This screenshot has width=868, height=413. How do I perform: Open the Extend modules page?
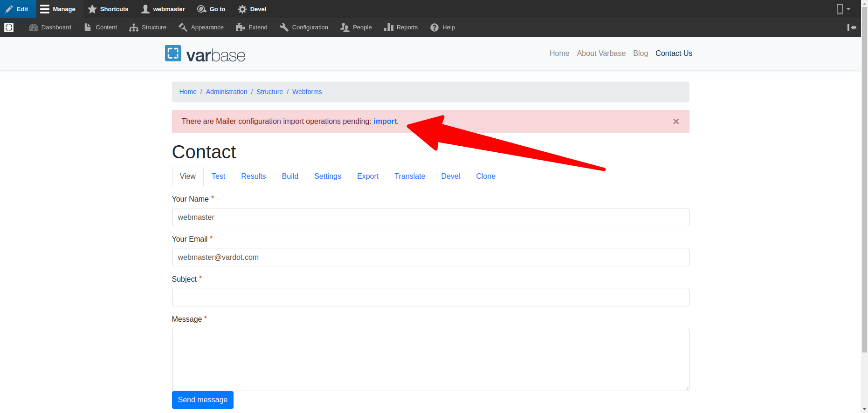252,27
